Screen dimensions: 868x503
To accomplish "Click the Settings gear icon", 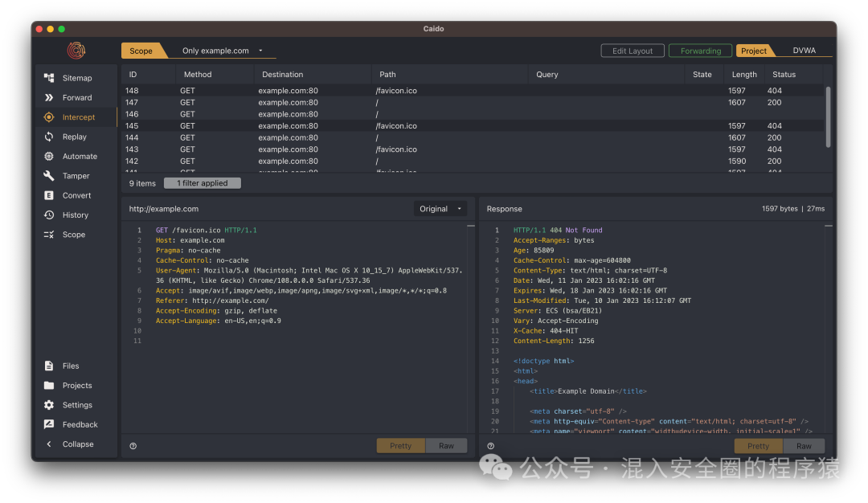I will pyautogui.click(x=49, y=405).
